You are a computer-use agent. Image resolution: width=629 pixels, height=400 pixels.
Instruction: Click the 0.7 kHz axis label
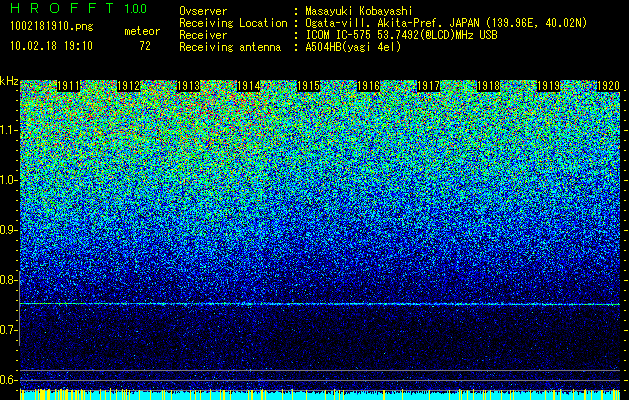tap(8, 330)
